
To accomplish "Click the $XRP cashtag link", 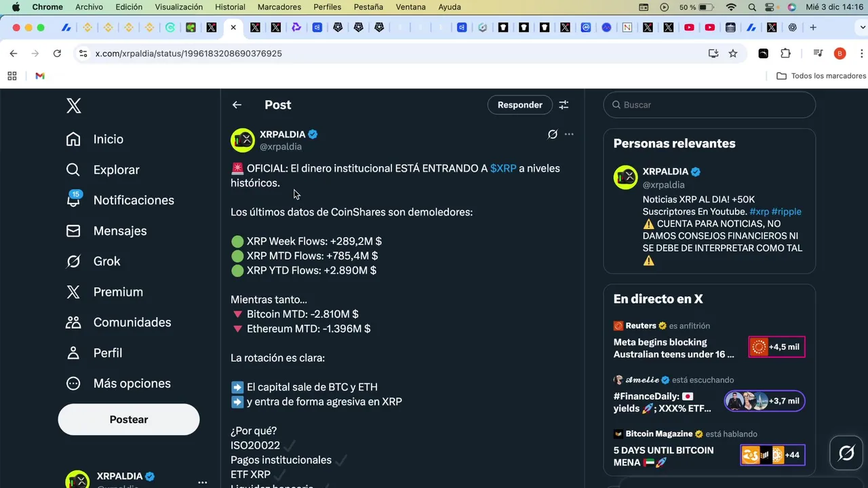I will [x=503, y=168].
